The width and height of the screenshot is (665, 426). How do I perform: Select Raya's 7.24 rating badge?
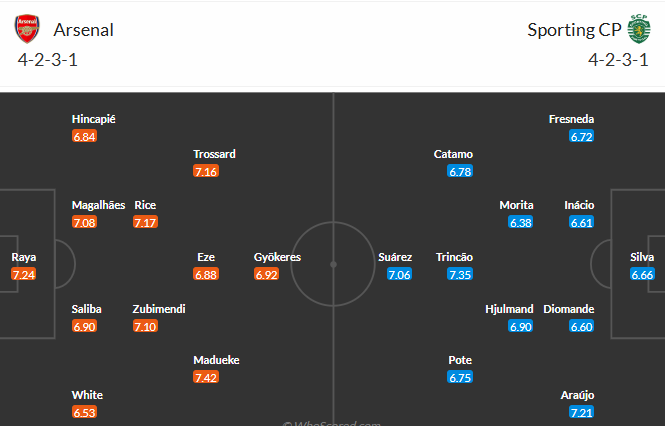tap(24, 274)
